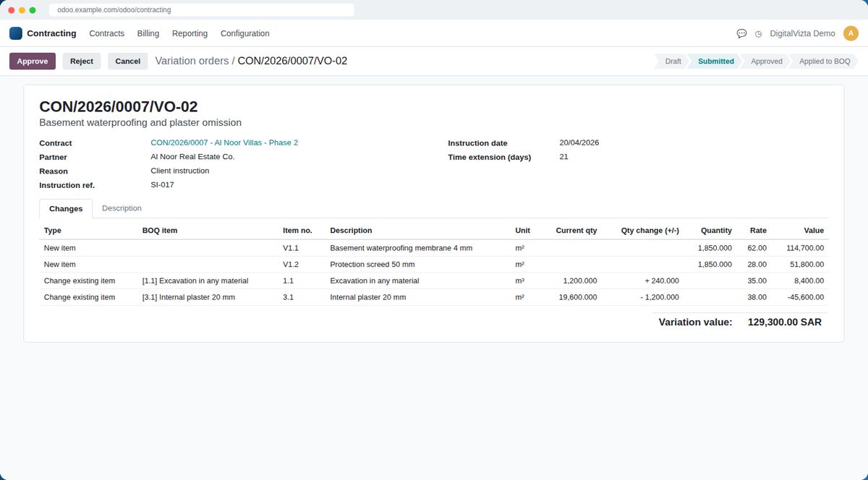Click the Basement waterproofing and plaster omission subtitle
This screenshot has width=868, height=480.
click(140, 123)
